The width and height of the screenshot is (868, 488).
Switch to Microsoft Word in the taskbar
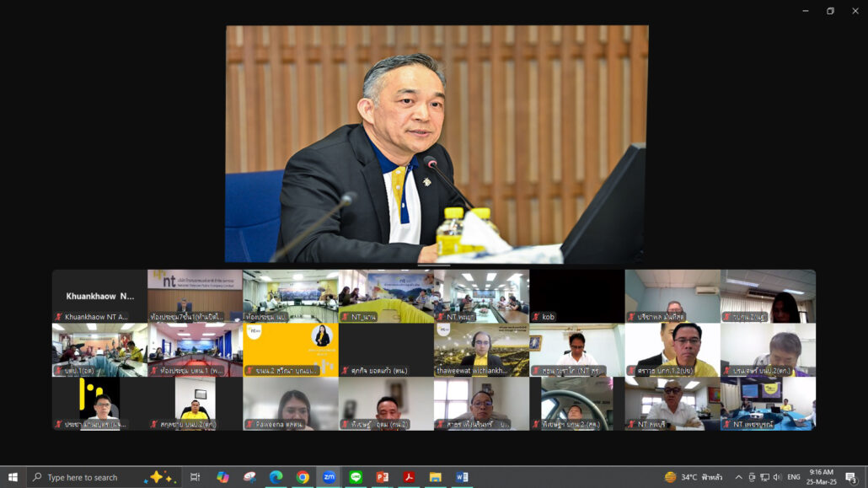(x=462, y=477)
